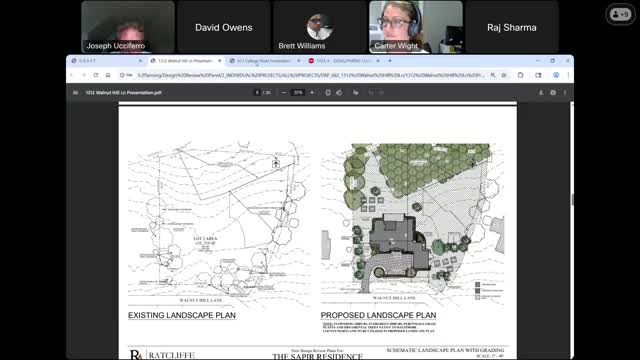This screenshot has height=360, width=640.
Task: Click the browser address bar URL
Action: click(x=310, y=75)
